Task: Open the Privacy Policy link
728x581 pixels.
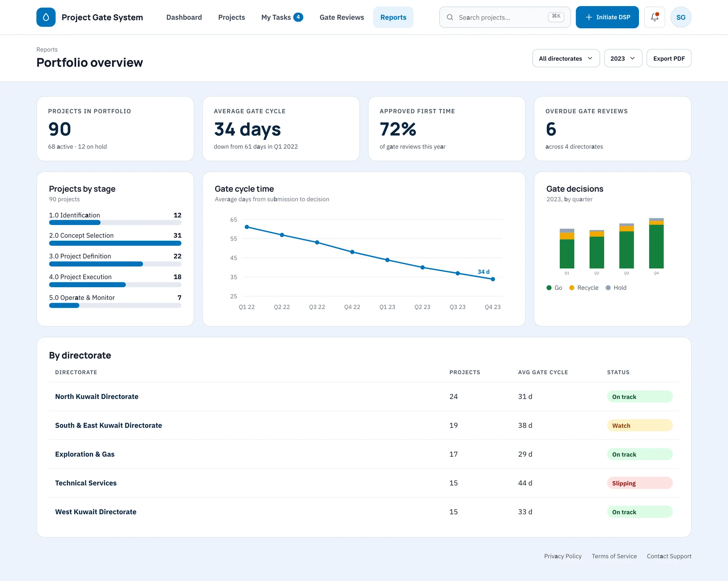Action: 563,556
